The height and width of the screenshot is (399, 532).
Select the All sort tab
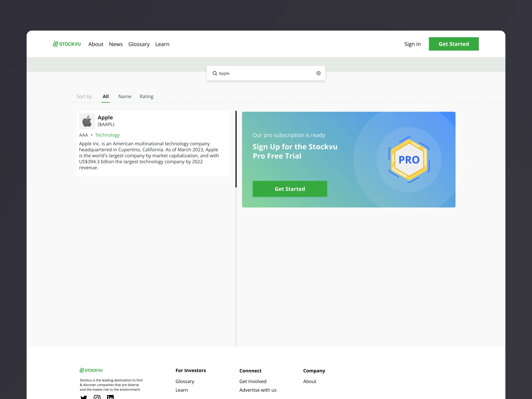tap(106, 96)
